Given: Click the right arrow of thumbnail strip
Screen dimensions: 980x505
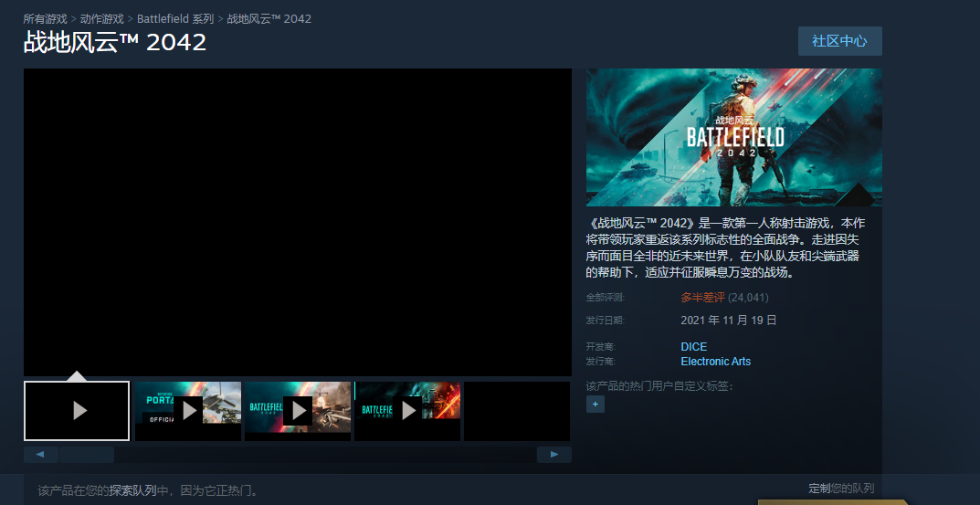Looking at the screenshot, I should [x=554, y=455].
